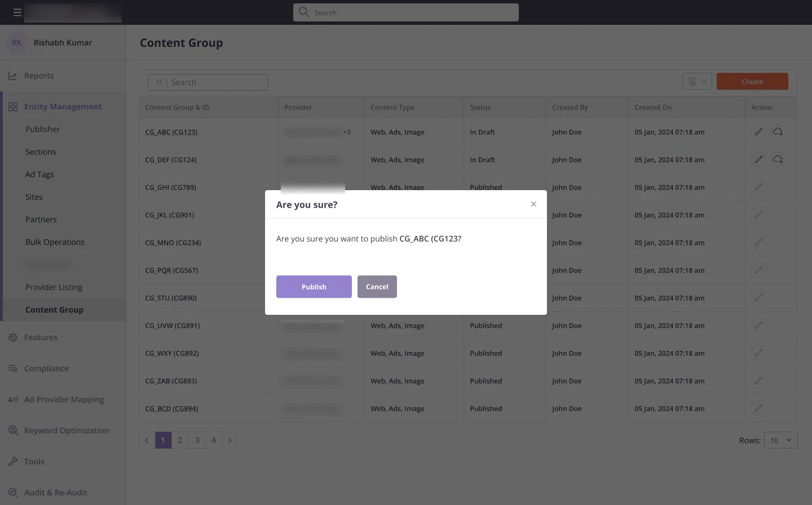Click the RK user avatar

[17, 43]
